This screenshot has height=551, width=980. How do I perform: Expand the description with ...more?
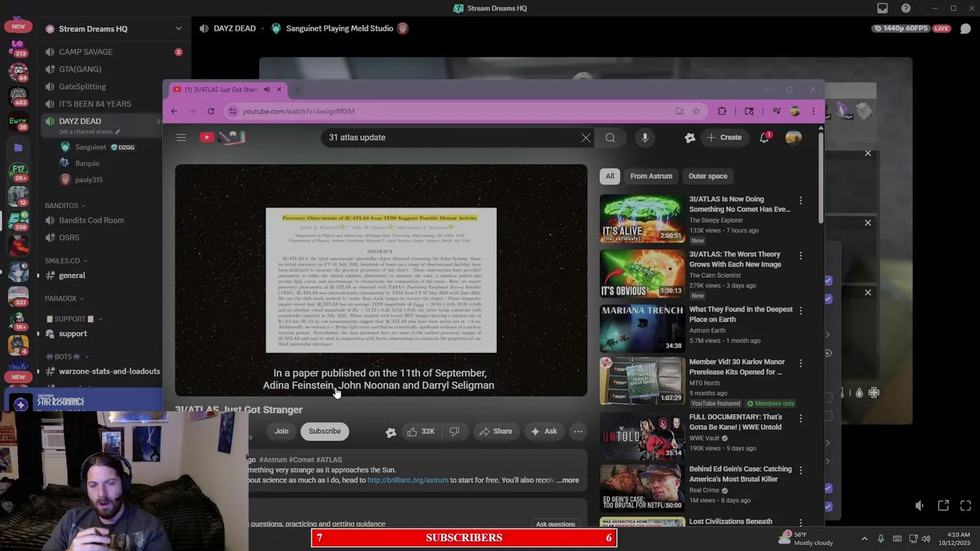[567, 481]
